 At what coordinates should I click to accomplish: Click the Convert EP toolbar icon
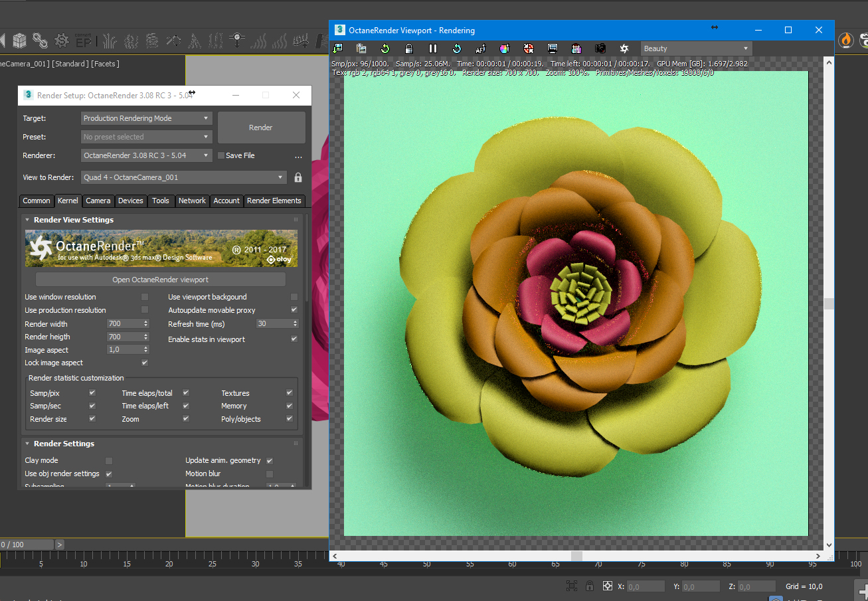pos(83,41)
